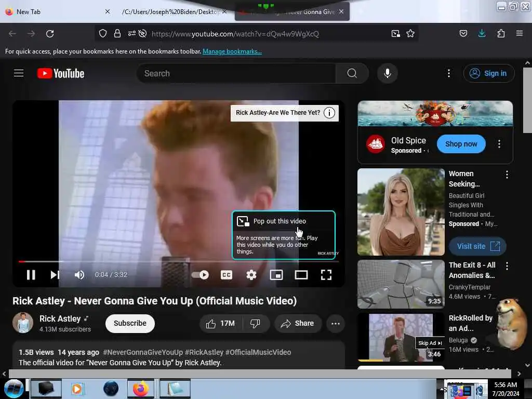
Task: Like the video with thumbs up
Action: pos(220,323)
